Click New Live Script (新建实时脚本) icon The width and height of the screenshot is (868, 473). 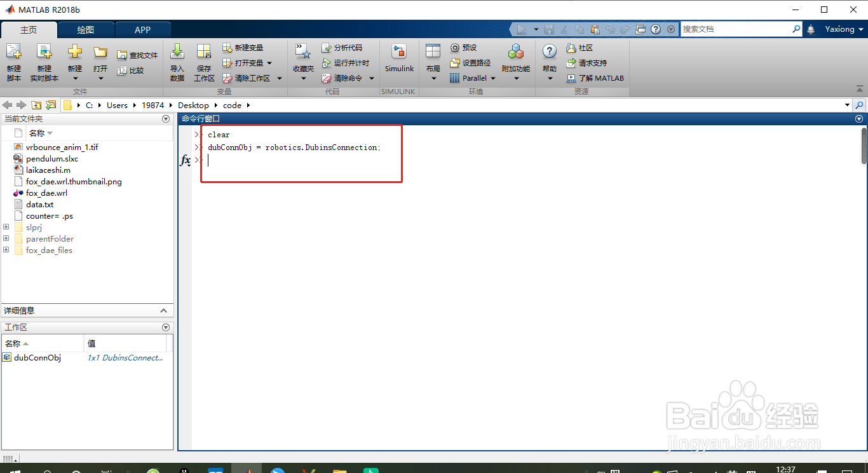coord(44,52)
